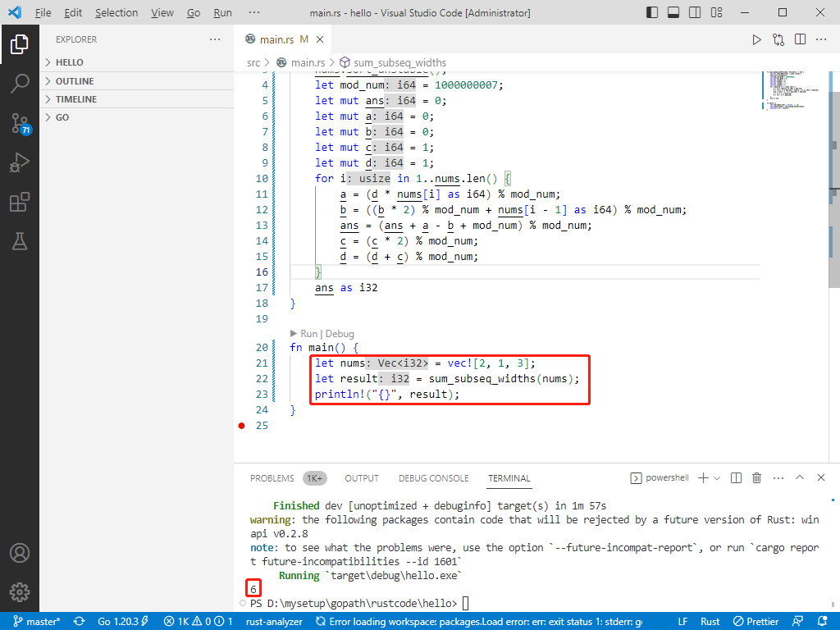The width and height of the screenshot is (840, 630).
Task: Click the master branch status bar item
Action: coord(37,622)
